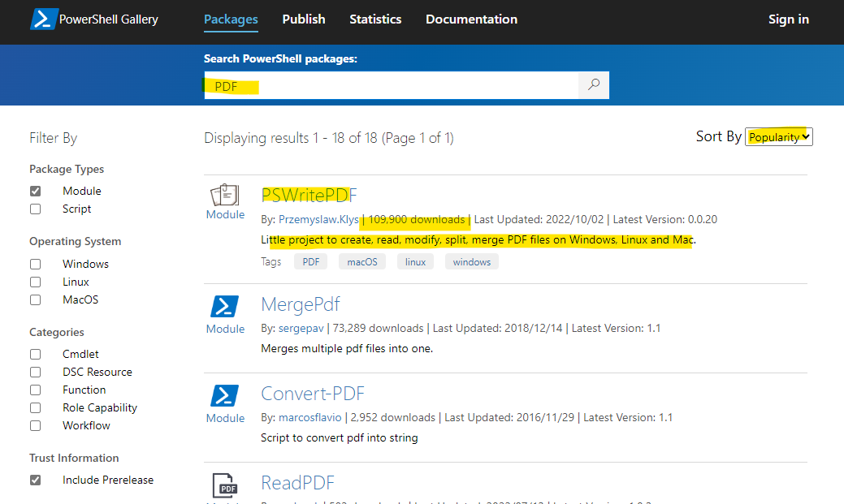Enable the Windows operating system filter
Image resolution: width=844 pixels, height=504 pixels.
tap(35, 263)
